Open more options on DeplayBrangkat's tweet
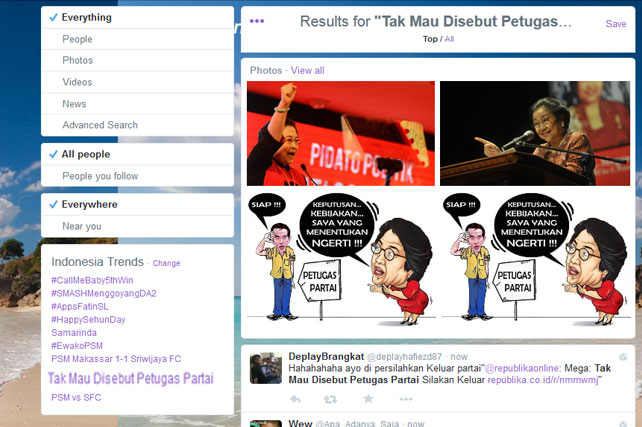642x427 pixels. point(405,399)
